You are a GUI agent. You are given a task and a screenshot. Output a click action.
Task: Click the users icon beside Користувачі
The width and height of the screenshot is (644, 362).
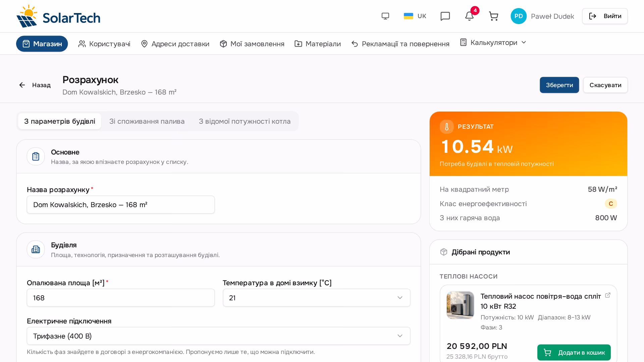click(82, 44)
